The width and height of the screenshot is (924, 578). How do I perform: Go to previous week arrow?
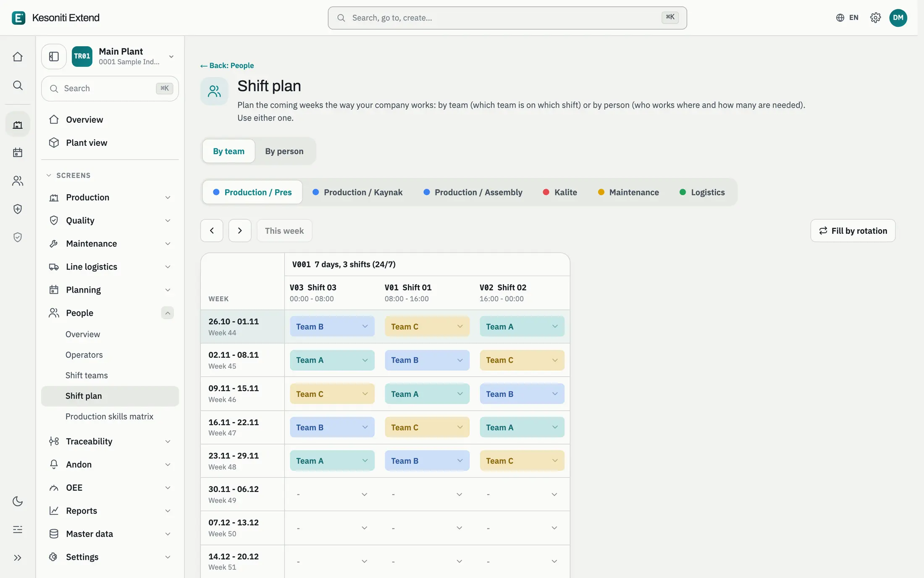(x=212, y=230)
